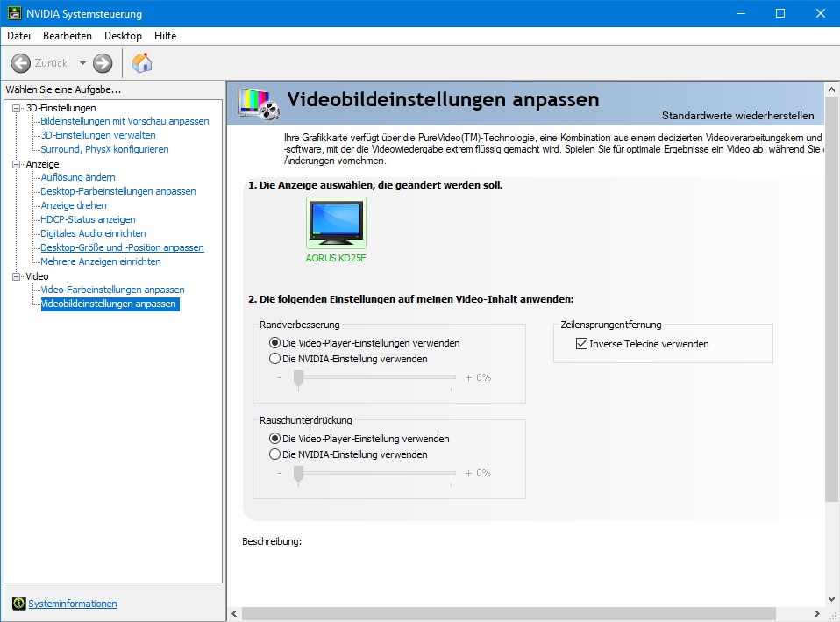Click the AORUS KD25F label text
The width and height of the screenshot is (840, 622).
(x=336, y=258)
